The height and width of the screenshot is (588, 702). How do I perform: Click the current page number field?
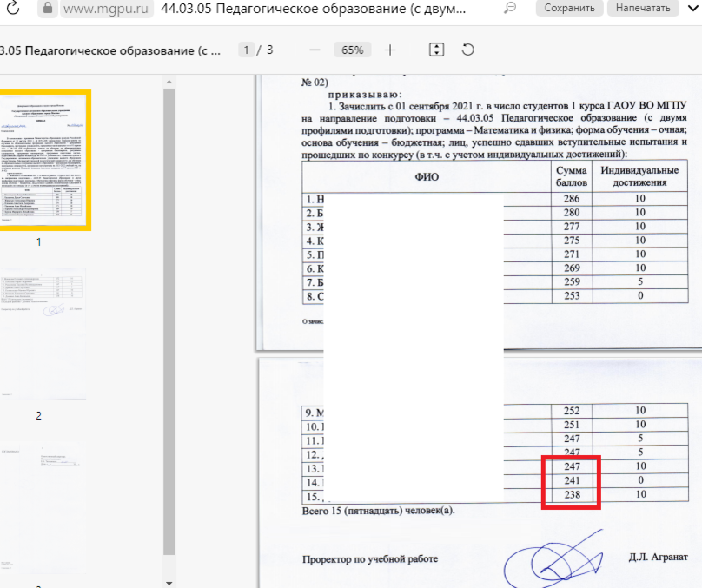[246, 50]
